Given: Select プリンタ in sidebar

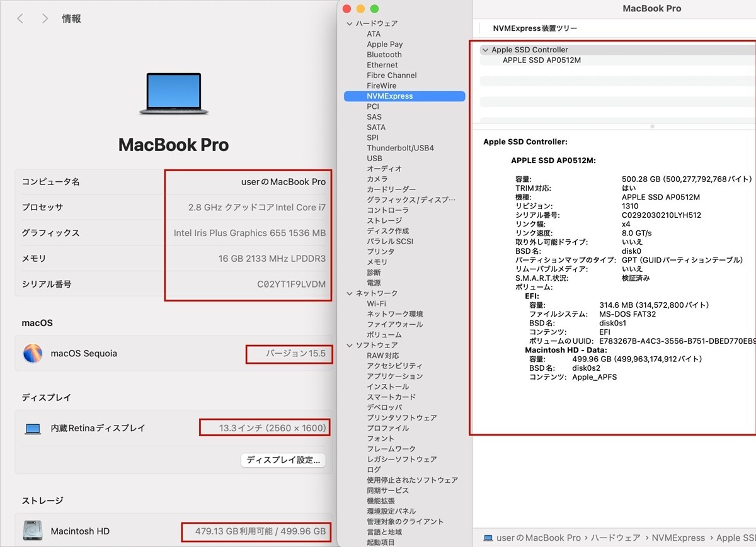Looking at the screenshot, I should (381, 252).
